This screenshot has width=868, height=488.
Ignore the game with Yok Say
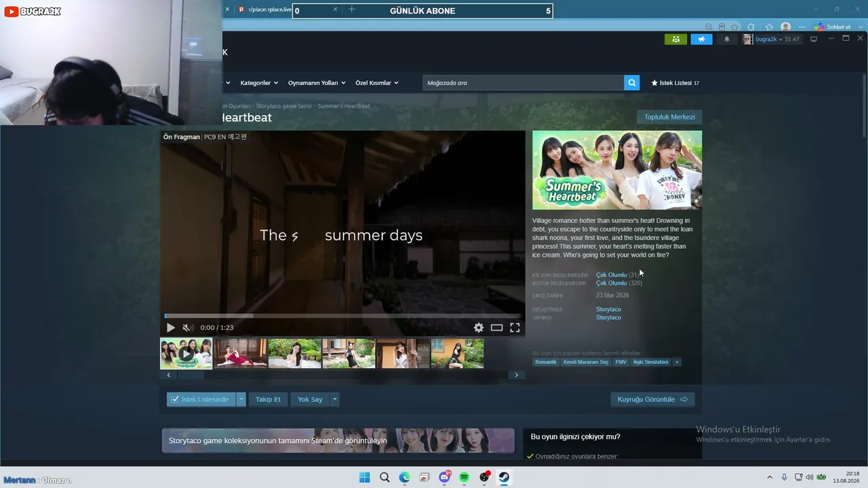tap(310, 399)
